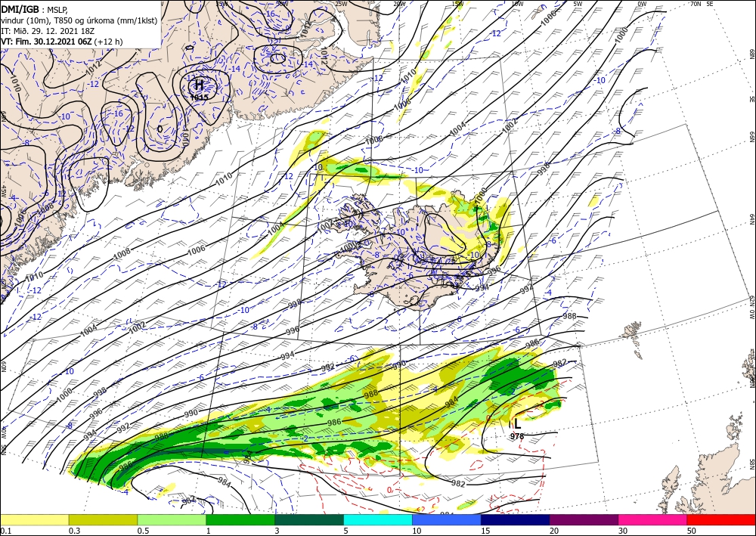Click the '20' label on the color scale
756x536 pixels.
(x=554, y=531)
